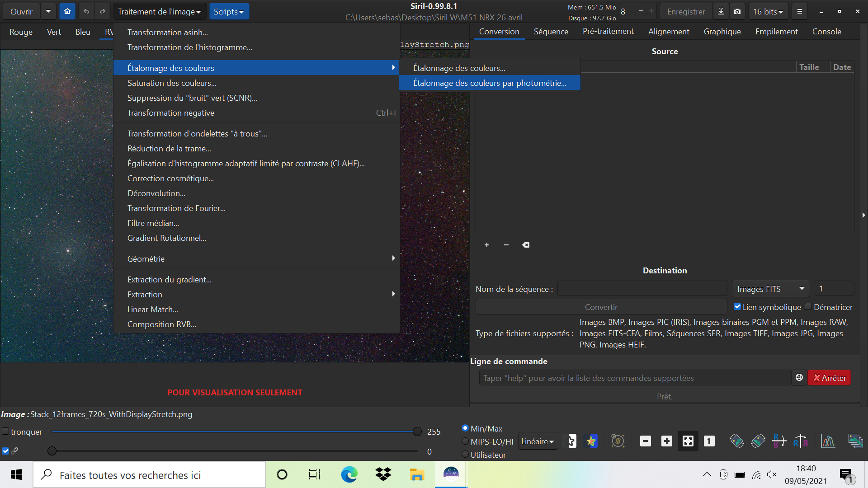The width and height of the screenshot is (868, 488).
Task: Open the hamburger main menu
Action: tap(800, 11)
